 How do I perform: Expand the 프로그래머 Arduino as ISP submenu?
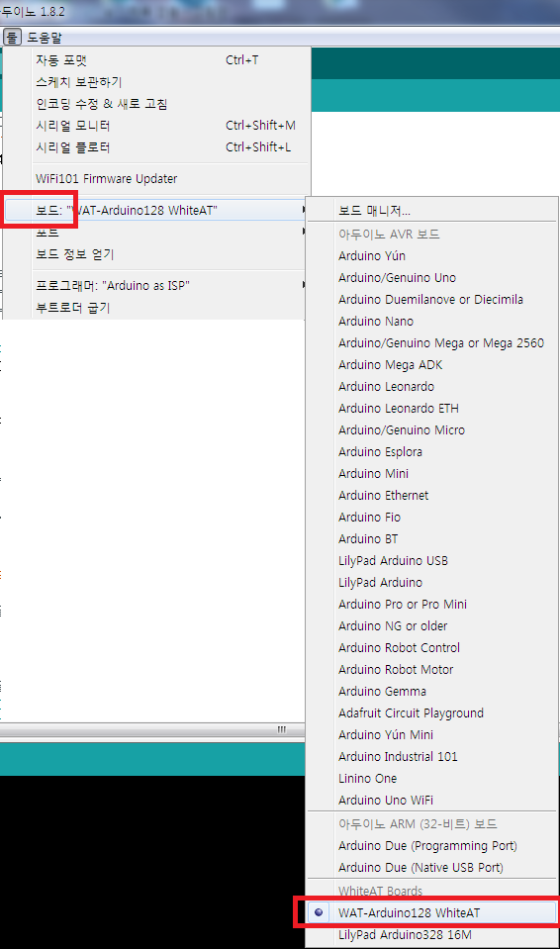(x=156, y=286)
